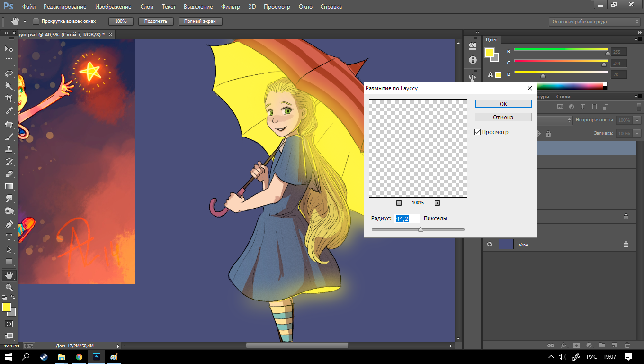Open the workspace dropdown
The image size is (644, 364).
click(595, 22)
